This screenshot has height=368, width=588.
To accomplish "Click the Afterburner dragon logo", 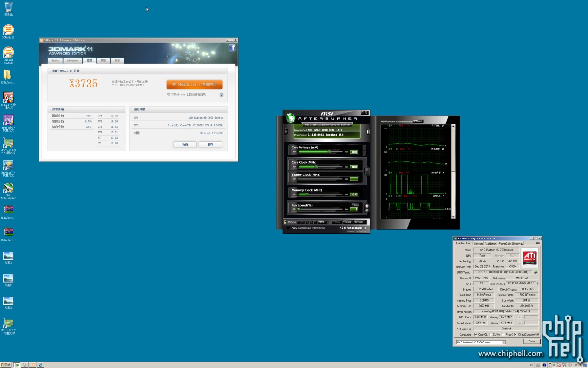I will point(291,118).
